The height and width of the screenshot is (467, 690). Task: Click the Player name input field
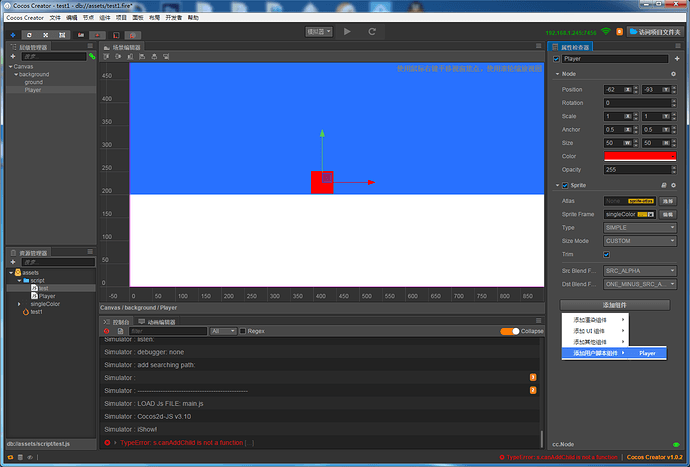[615, 59]
